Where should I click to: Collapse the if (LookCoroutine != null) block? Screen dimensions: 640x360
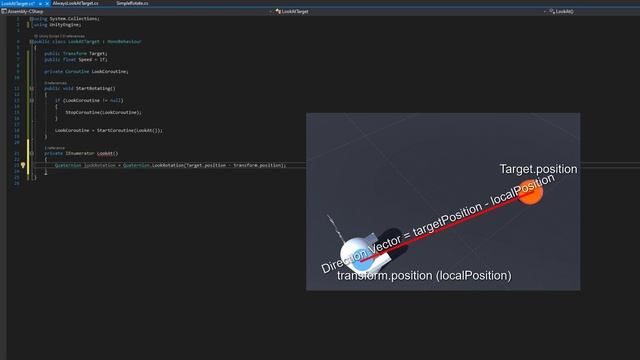(31, 100)
